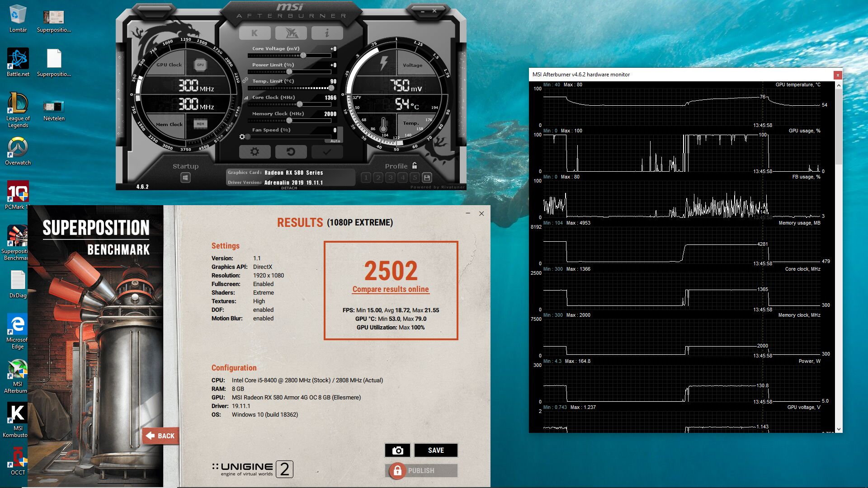Image resolution: width=868 pixels, height=488 pixels.
Task: Click the Power, W graph in hardware monitor
Action: 682,383
